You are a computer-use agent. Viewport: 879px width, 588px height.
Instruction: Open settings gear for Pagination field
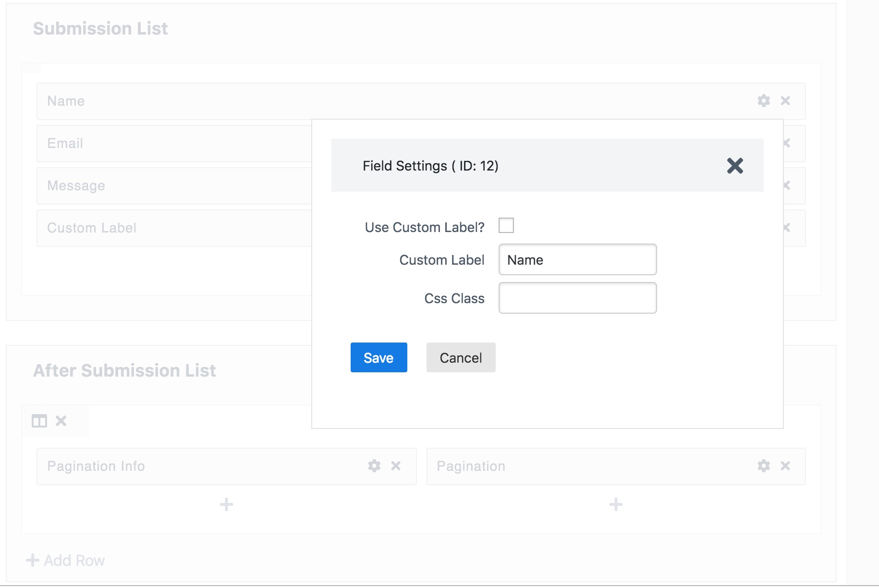763,466
